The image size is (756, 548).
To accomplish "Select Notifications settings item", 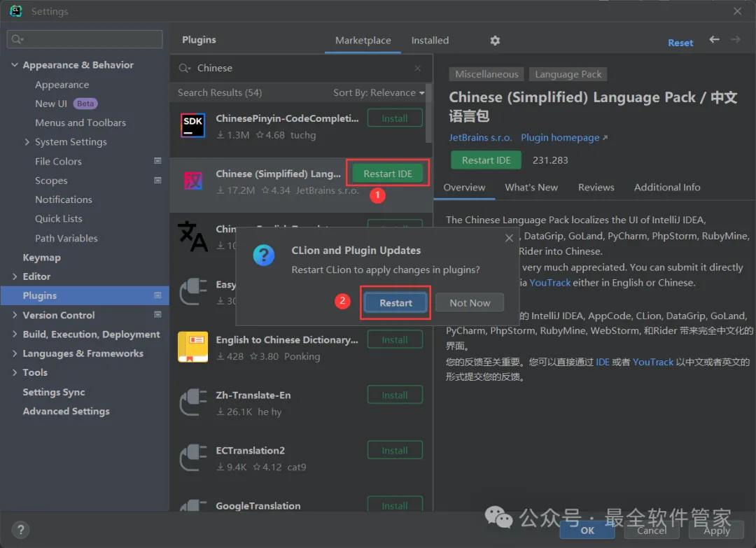I will click(63, 199).
